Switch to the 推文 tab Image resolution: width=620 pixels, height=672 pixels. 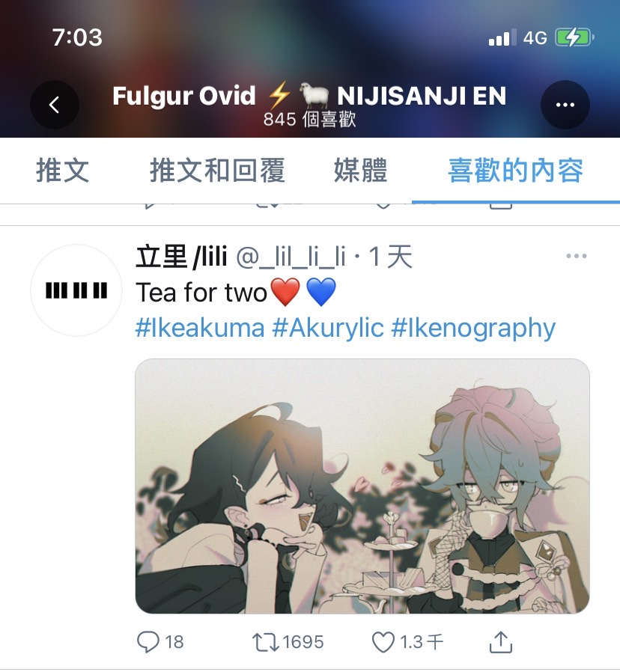pyautogui.click(x=63, y=171)
